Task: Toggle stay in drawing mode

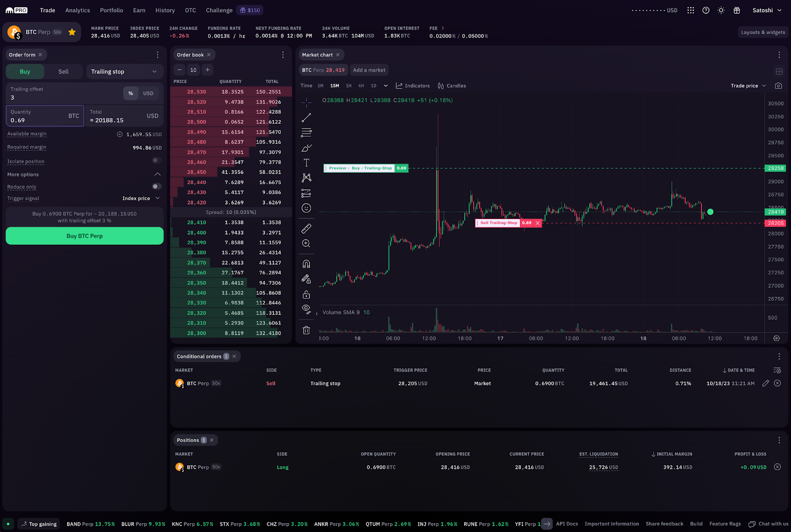Action: (x=307, y=279)
